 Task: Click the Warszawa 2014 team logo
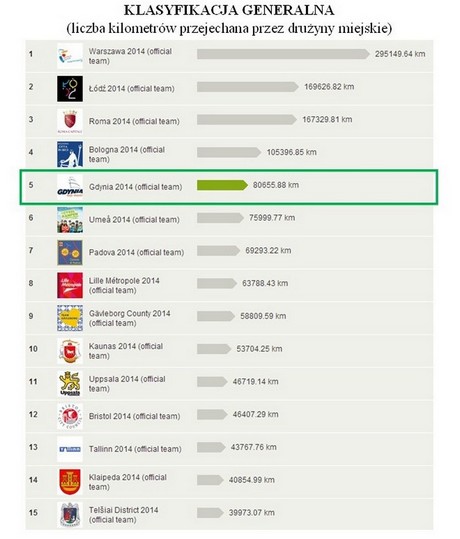(70, 56)
